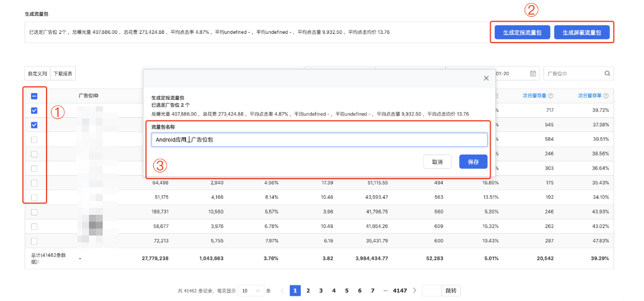Show help tooltip for 次日留存率
Screen dimensions: 644x301
(606, 96)
